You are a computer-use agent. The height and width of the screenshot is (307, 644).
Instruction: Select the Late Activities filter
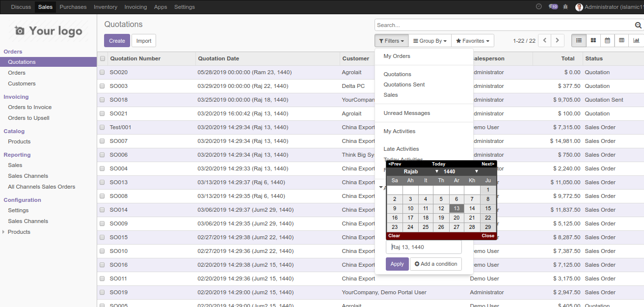coord(424,149)
